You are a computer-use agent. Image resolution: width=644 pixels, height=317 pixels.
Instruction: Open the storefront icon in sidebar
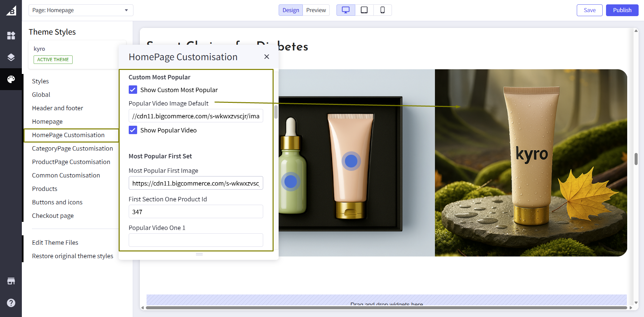tap(11, 281)
